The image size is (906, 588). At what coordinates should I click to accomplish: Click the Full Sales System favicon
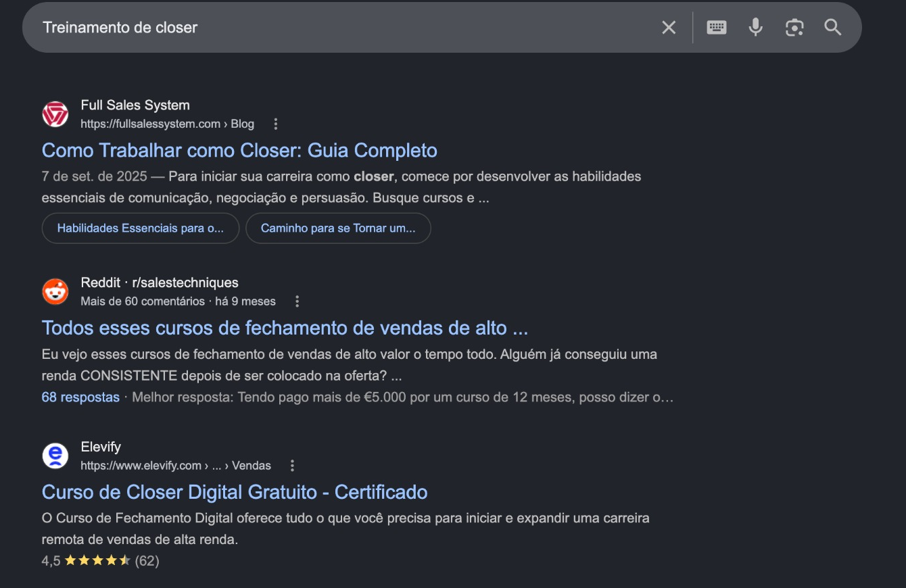point(55,114)
